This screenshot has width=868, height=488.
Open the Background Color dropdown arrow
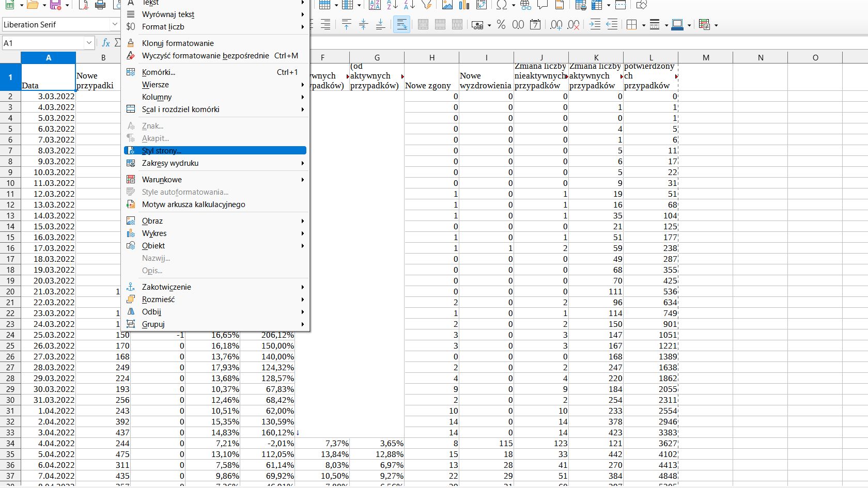689,25
